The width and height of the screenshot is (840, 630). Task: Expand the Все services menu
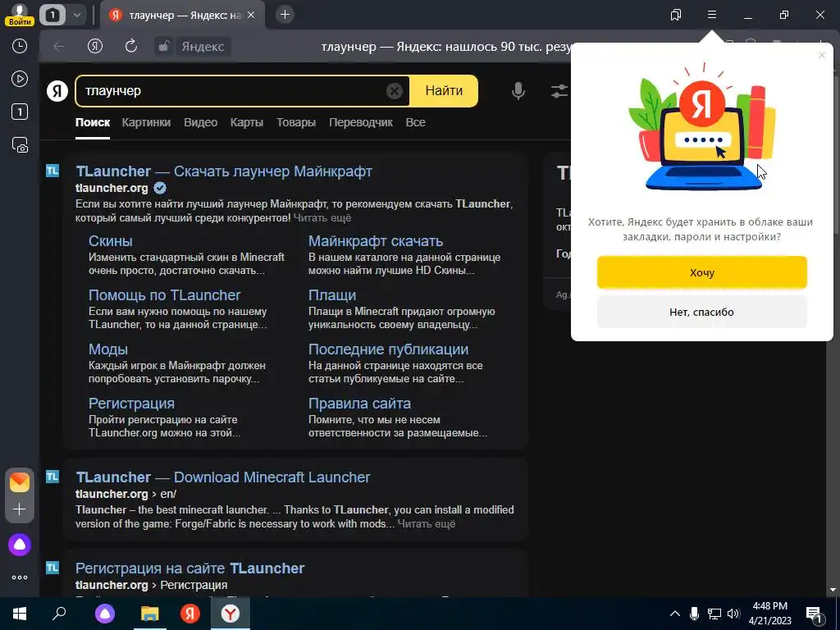[x=415, y=122]
